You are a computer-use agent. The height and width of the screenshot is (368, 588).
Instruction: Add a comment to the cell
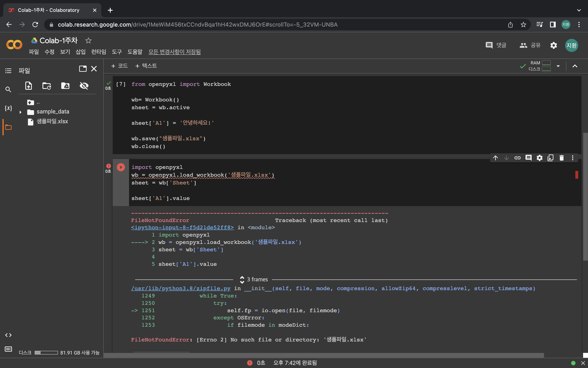coord(528,158)
